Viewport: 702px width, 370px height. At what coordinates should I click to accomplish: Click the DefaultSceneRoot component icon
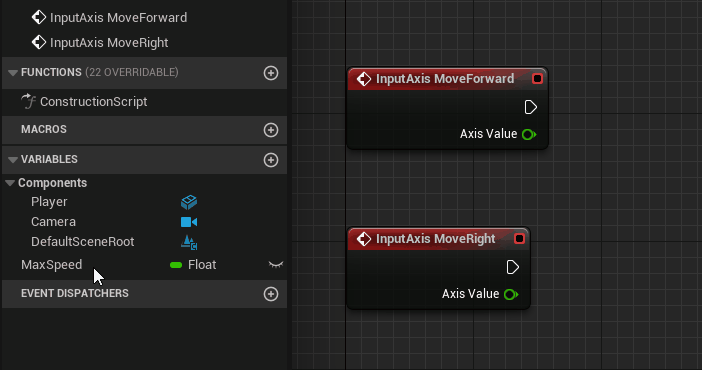[189, 242]
